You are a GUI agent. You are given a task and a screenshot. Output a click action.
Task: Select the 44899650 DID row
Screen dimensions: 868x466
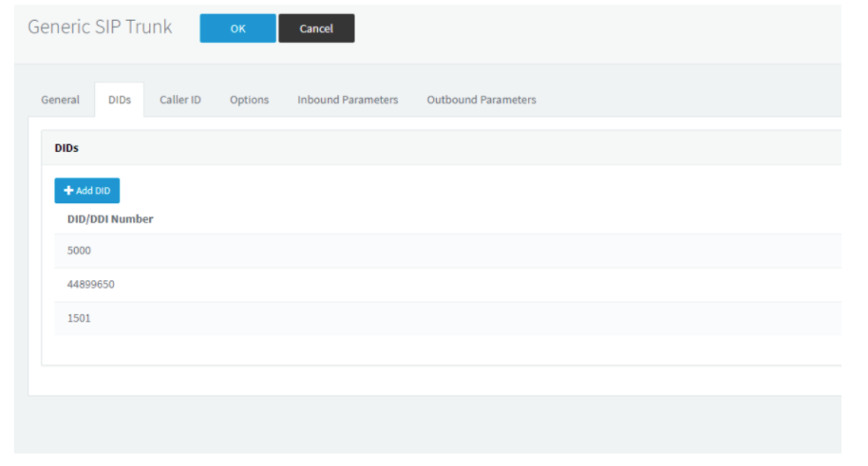pyautogui.click(x=448, y=285)
